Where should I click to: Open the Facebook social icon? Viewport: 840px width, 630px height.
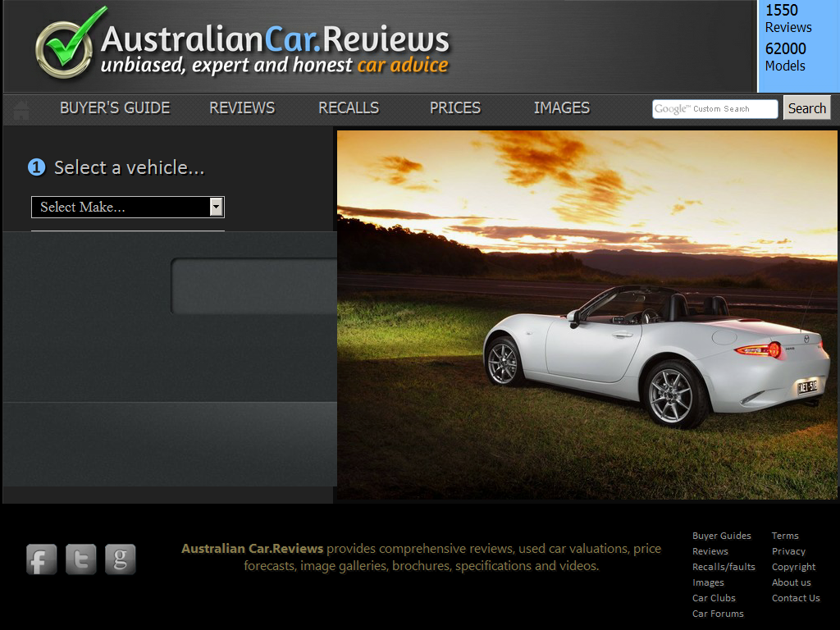(41, 559)
